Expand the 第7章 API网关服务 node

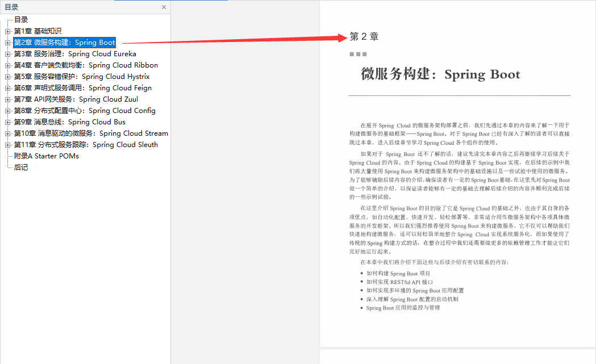pos(7,99)
